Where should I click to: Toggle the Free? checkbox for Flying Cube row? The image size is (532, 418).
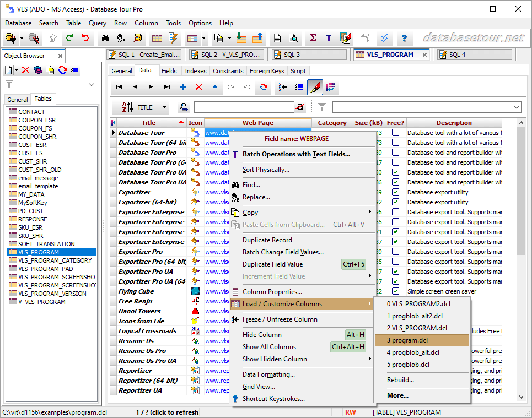tap(395, 291)
